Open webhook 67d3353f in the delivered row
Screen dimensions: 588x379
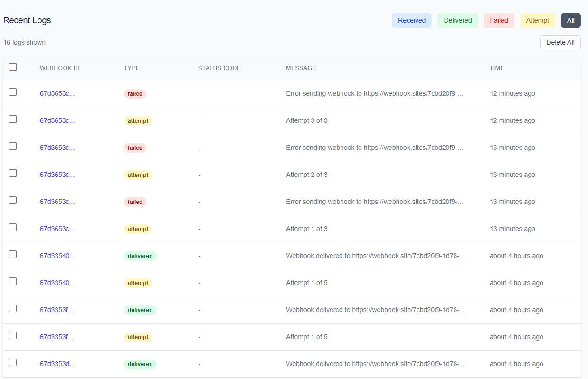pyautogui.click(x=57, y=310)
